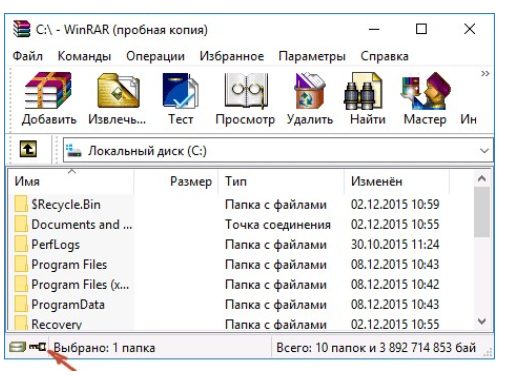Screen dimensions: 507x377
Task: Open the Избранное menu
Action: point(232,56)
